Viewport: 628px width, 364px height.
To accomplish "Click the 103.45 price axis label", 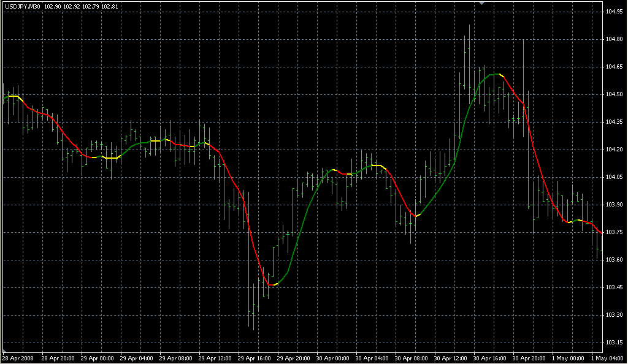I will point(614,287).
